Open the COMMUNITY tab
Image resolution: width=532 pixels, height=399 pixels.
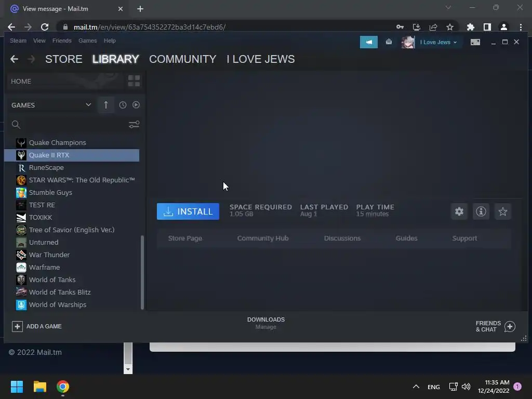182,59
